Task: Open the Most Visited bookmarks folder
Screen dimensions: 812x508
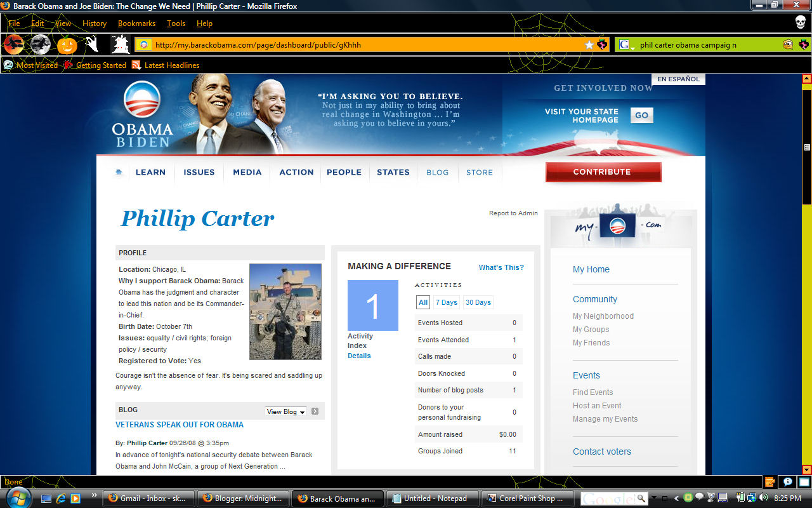Action: pos(30,65)
